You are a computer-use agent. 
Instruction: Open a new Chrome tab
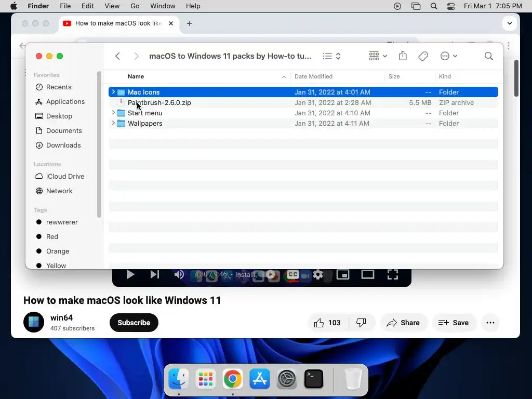tap(190, 23)
